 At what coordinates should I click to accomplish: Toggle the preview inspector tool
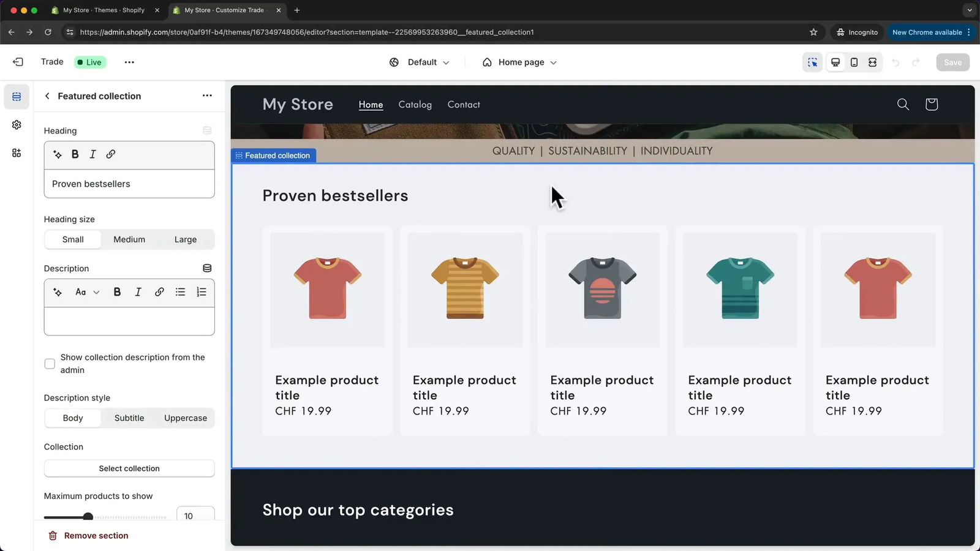813,62
